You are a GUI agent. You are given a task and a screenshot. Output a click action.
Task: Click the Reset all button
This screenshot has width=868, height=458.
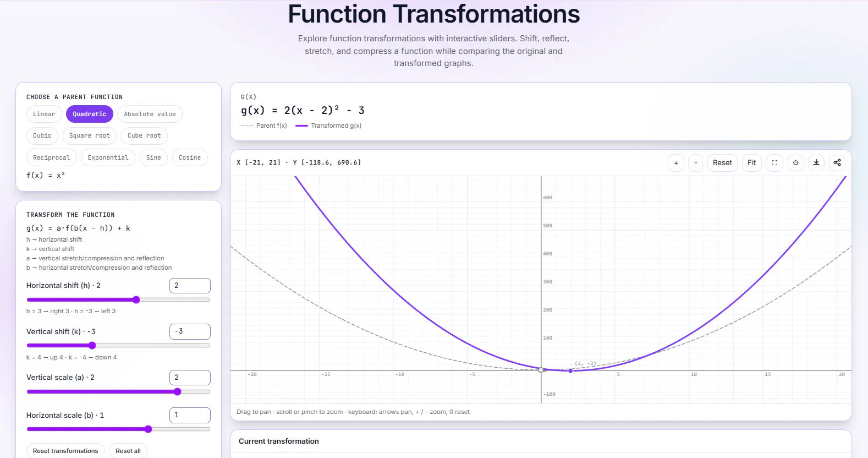click(128, 451)
